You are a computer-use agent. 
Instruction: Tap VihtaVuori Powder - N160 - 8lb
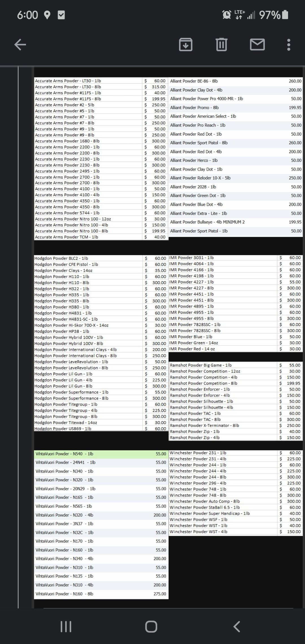point(64,594)
